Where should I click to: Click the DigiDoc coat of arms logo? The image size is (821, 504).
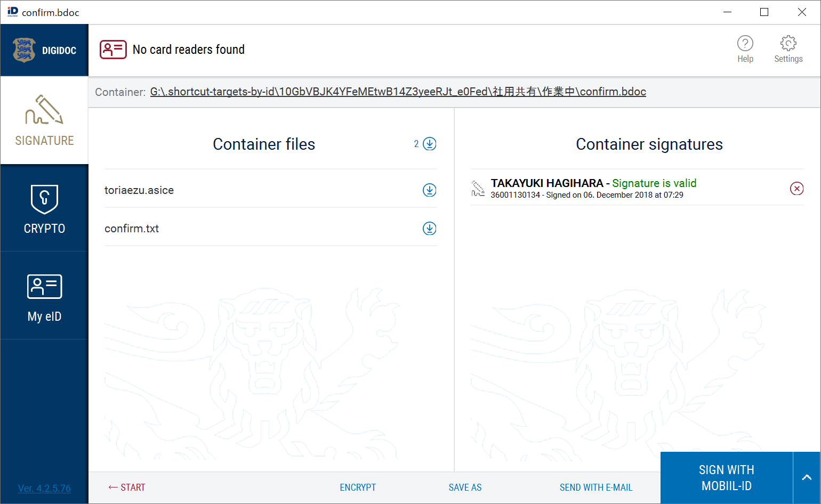pyautogui.click(x=24, y=50)
